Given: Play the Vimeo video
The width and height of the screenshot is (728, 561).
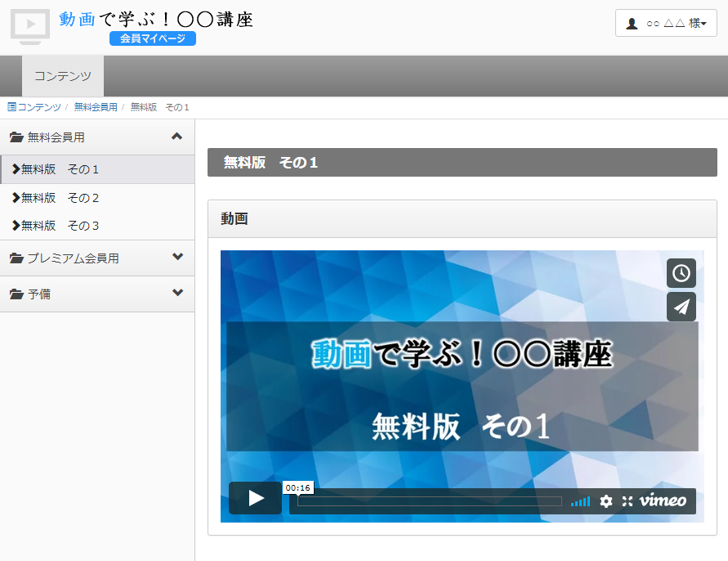Looking at the screenshot, I should click(x=256, y=498).
